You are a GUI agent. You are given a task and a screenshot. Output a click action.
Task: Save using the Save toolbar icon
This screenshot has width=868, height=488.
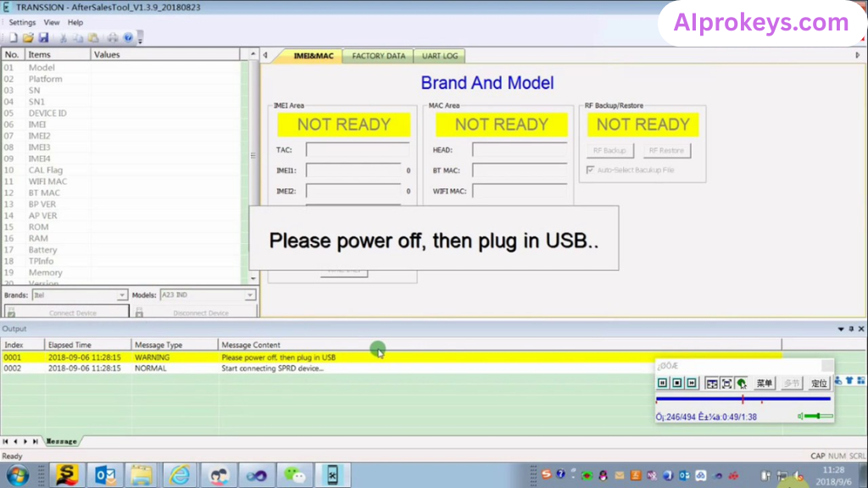point(45,38)
